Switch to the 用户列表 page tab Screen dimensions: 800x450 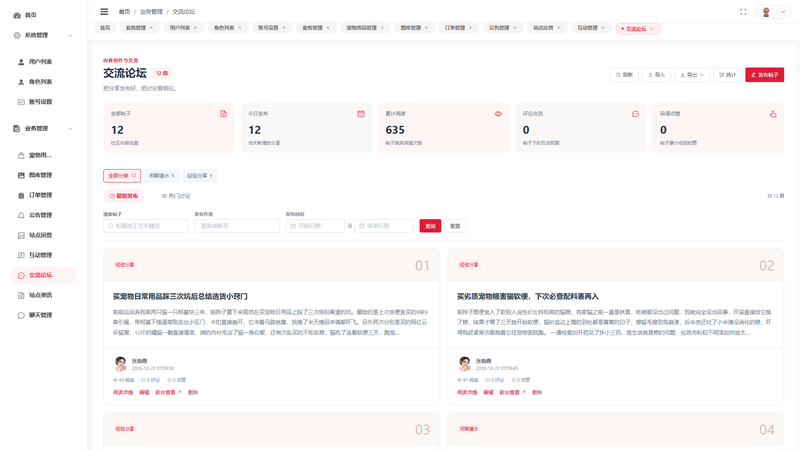[180, 28]
